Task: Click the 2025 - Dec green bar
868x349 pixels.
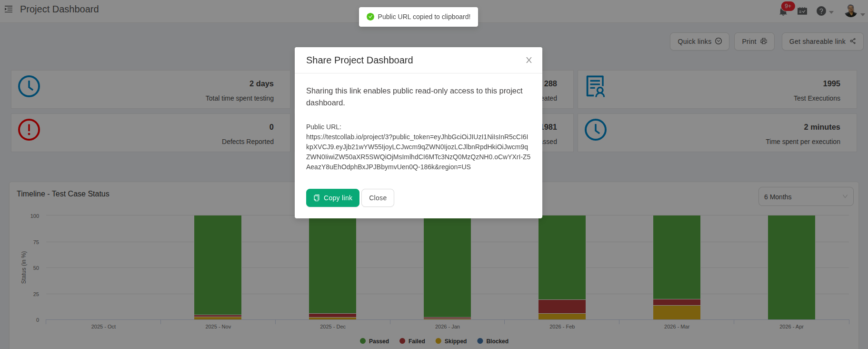Action: coord(332,266)
